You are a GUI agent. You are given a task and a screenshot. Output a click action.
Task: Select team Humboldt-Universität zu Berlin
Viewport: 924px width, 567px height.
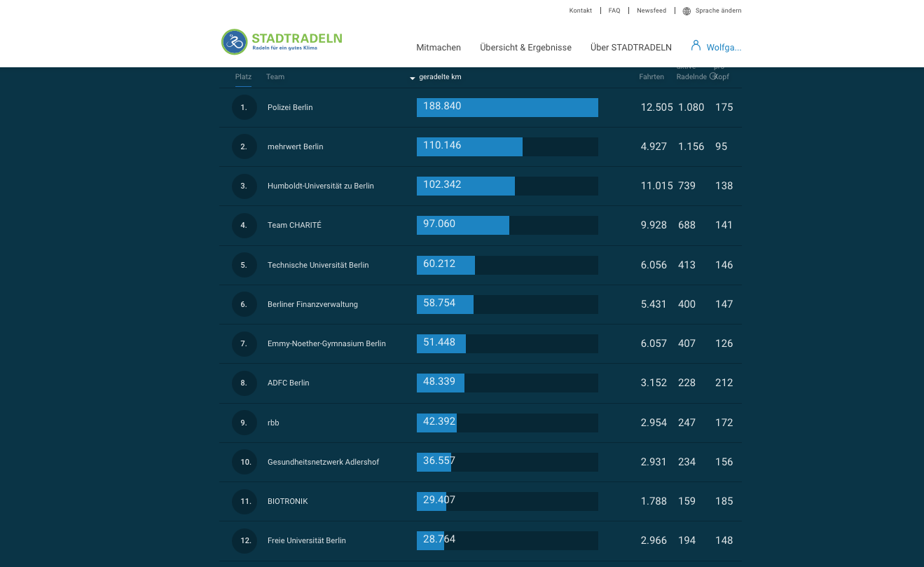[x=321, y=186]
